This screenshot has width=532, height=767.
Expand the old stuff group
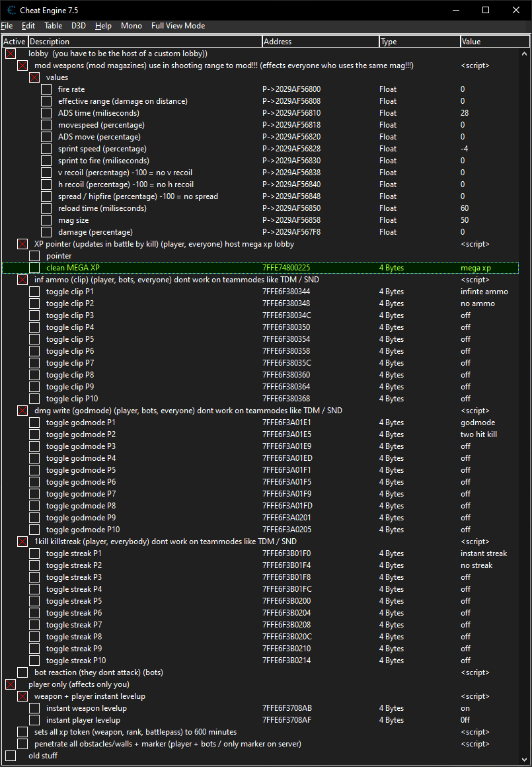(x=11, y=756)
